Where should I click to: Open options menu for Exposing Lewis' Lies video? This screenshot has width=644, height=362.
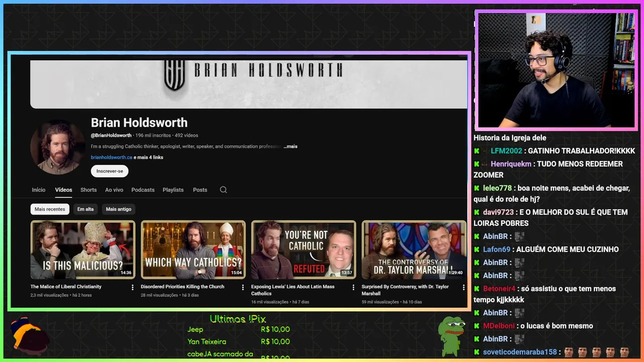(353, 287)
